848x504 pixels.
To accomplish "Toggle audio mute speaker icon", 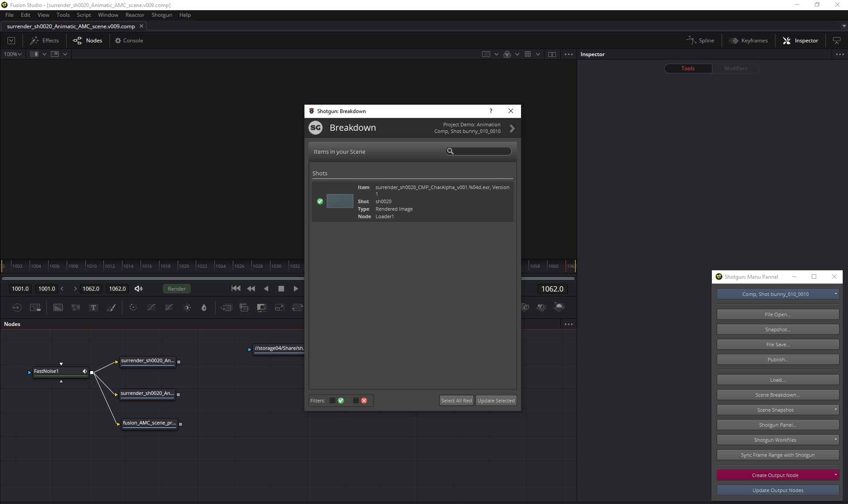I will [x=138, y=289].
